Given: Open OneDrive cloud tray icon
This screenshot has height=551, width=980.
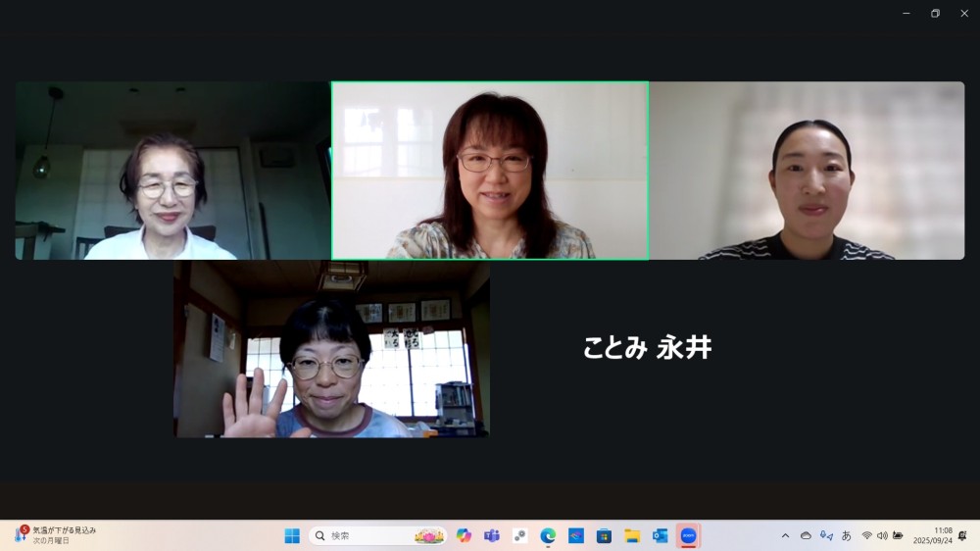Looking at the screenshot, I should point(806,535).
